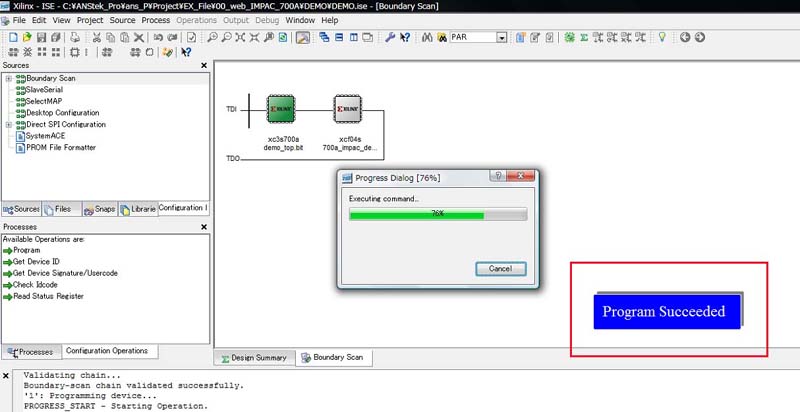800x412 pixels.
Task: Close the Processes panel with X
Action: point(204,227)
